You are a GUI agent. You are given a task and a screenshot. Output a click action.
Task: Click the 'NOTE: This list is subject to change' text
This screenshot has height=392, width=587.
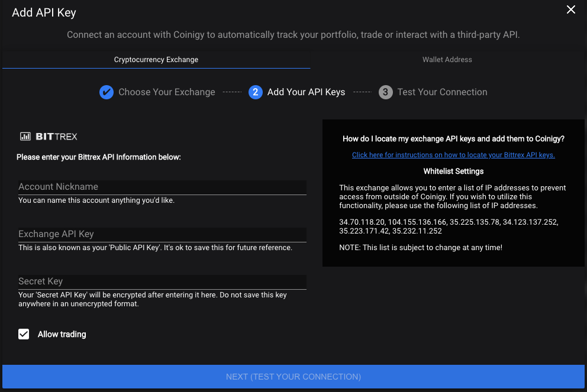421,248
